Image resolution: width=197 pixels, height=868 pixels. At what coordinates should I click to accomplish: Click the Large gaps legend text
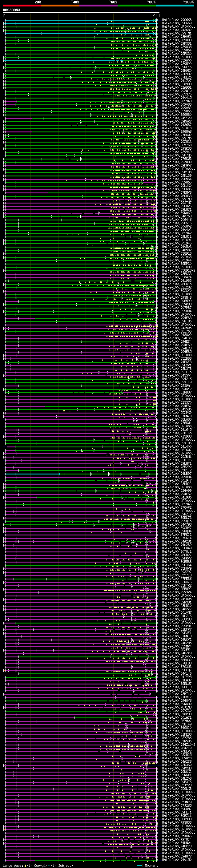pos(38,866)
